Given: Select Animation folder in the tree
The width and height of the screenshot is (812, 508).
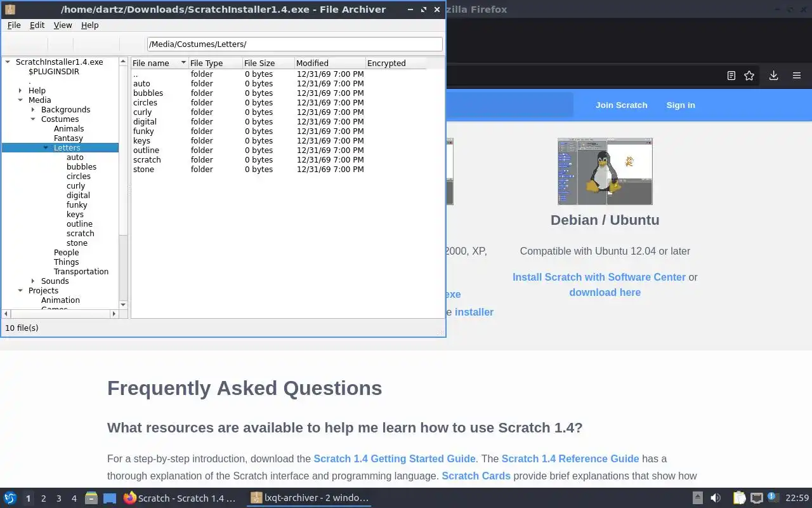Looking at the screenshot, I should [x=60, y=300].
